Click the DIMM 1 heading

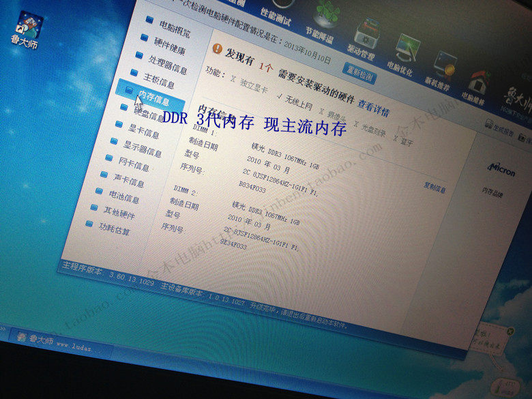pos(204,130)
